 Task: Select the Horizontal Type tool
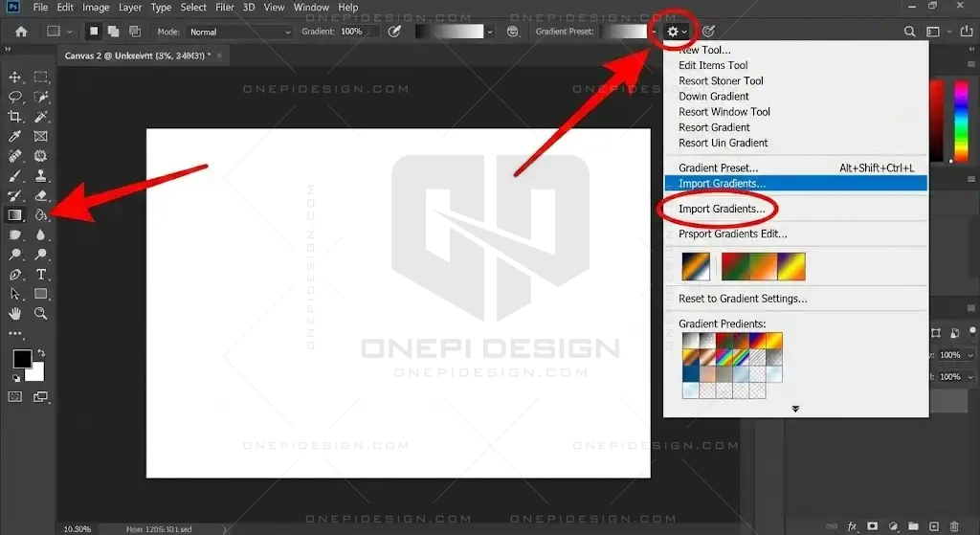pyautogui.click(x=41, y=275)
